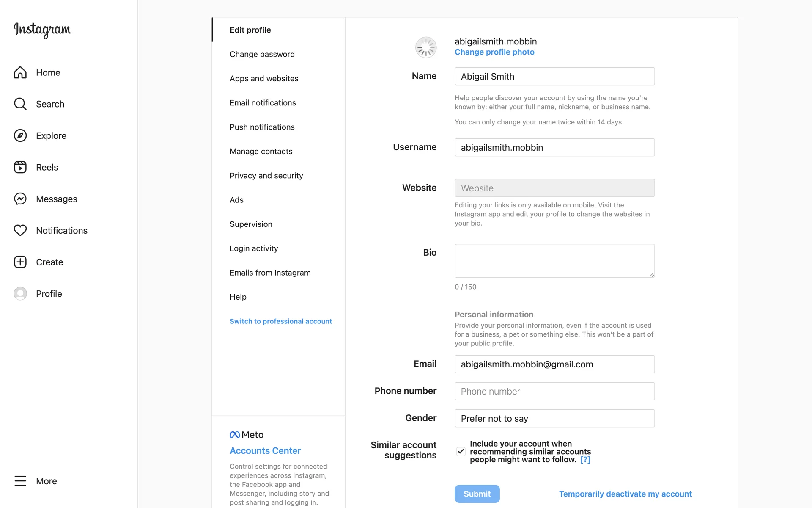
Task: Select Change password in settings menu
Action: point(262,54)
